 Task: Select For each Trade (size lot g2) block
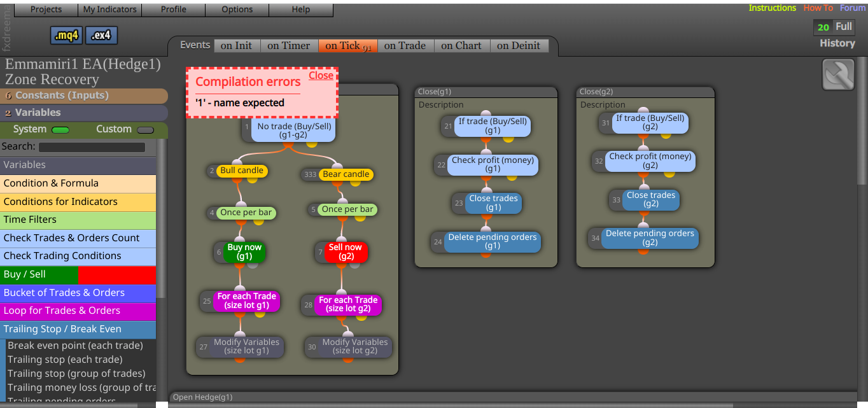point(348,305)
